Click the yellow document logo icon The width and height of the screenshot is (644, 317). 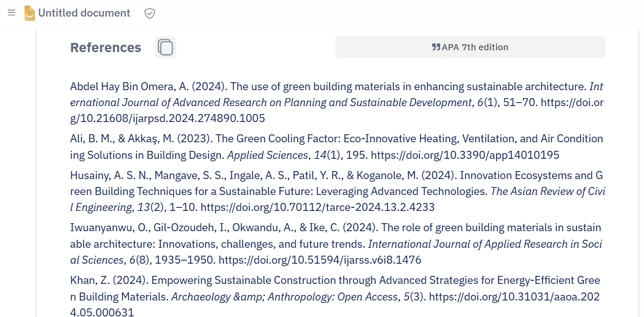tap(29, 13)
